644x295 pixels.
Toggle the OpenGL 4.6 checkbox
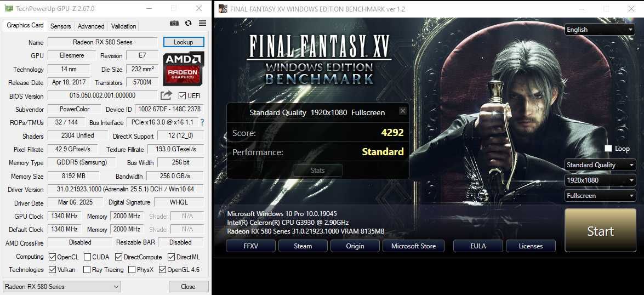click(x=162, y=270)
